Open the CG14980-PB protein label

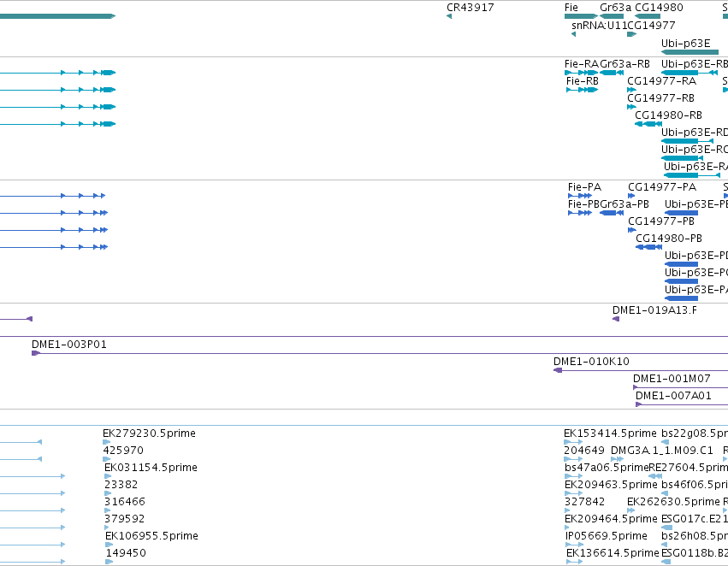[x=669, y=239]
